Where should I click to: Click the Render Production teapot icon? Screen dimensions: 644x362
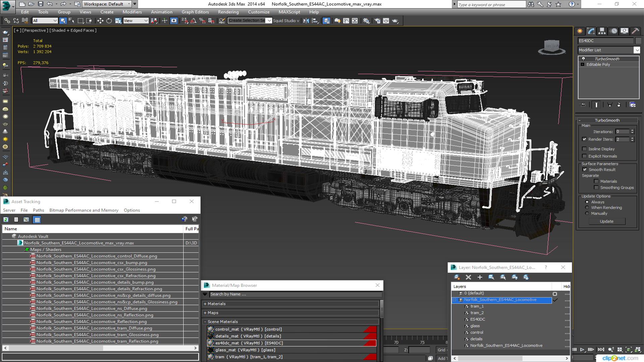pos(395,21)
